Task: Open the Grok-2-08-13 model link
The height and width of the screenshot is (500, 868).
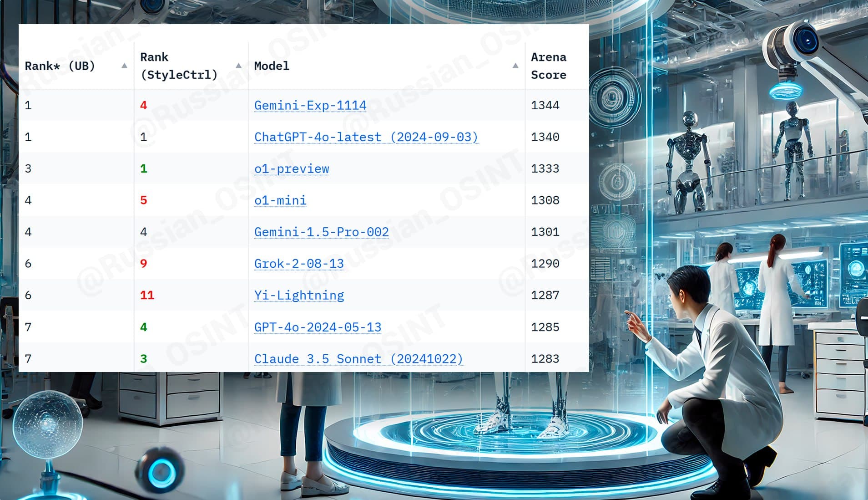Action: [299, 264]
